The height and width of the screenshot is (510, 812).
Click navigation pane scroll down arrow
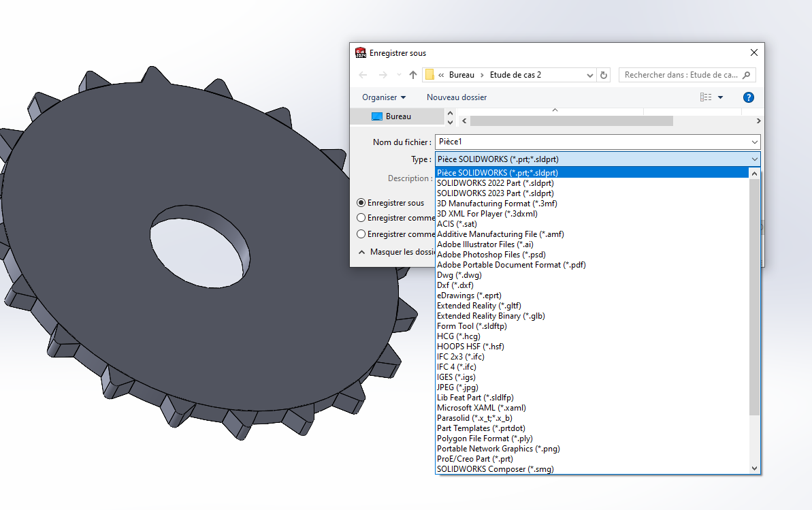(x=450, y=123)
